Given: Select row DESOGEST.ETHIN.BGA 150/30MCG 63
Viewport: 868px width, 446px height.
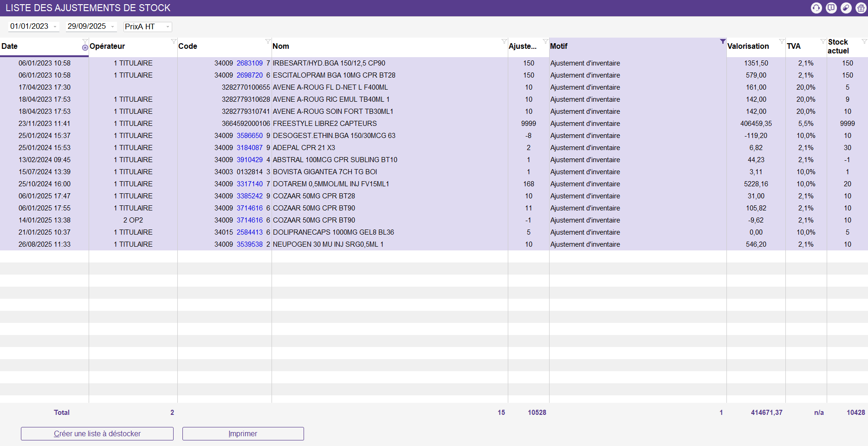Looking at the screenshot, I should click(x=434, y=136).
